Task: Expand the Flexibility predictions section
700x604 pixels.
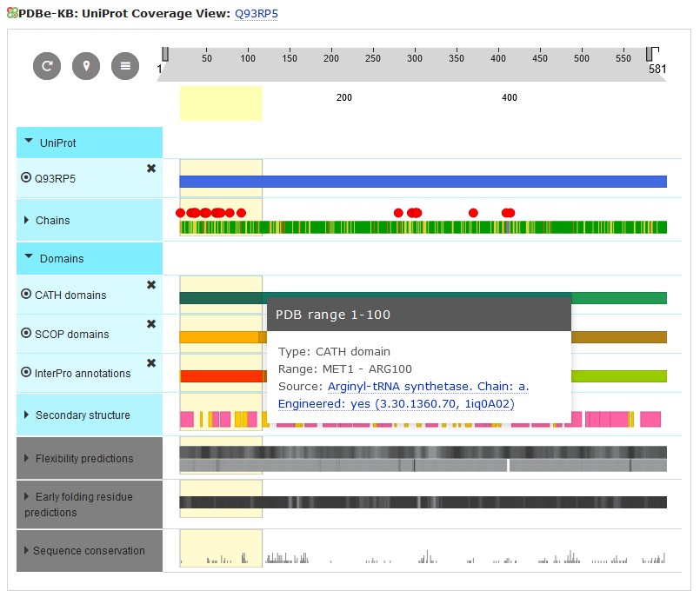Action: tap(26, 459)
